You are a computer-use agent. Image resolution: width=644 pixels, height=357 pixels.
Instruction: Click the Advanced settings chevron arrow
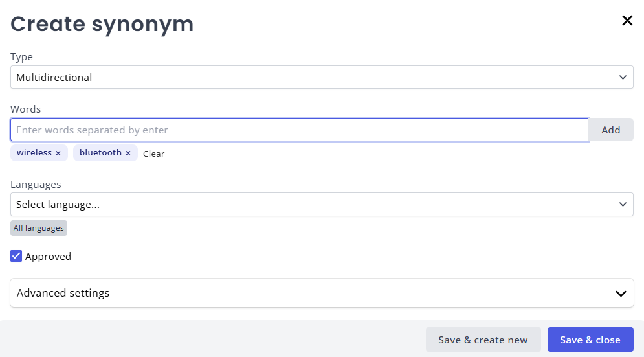tap(620, 294)
